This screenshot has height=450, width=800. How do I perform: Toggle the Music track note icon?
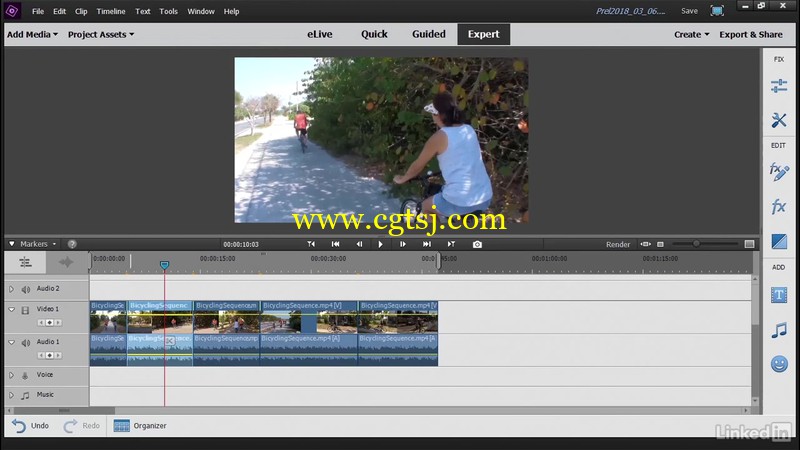[25, 395]
